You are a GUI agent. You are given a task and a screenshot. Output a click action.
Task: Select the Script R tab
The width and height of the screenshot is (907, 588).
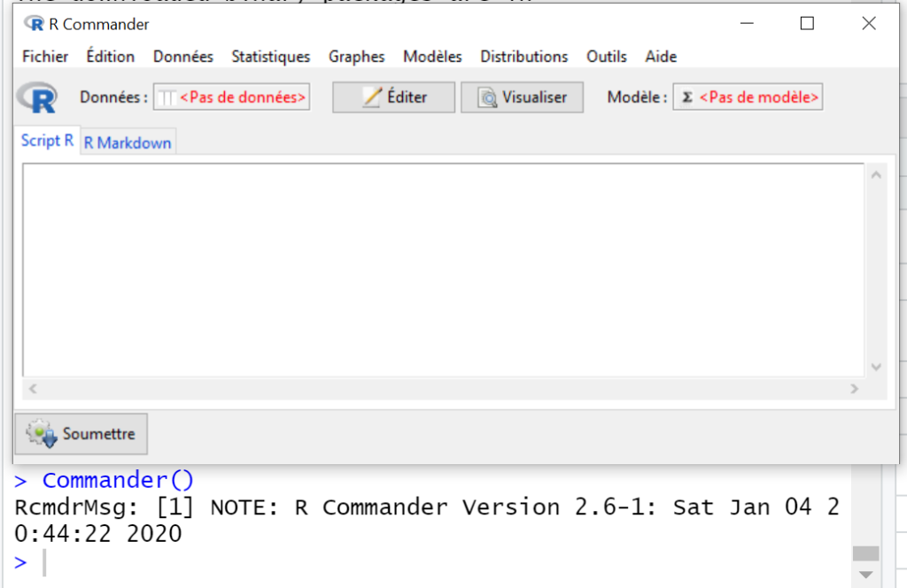point(46,140)
